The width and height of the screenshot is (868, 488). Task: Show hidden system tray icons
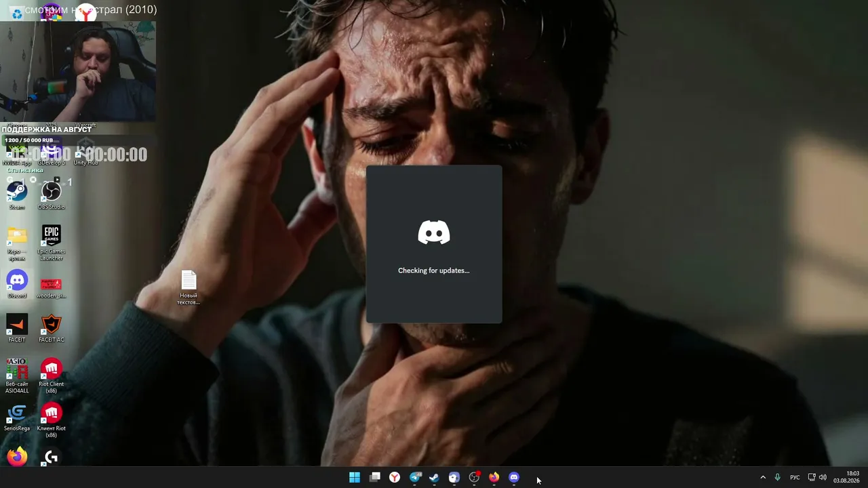(x=763, y=478)
